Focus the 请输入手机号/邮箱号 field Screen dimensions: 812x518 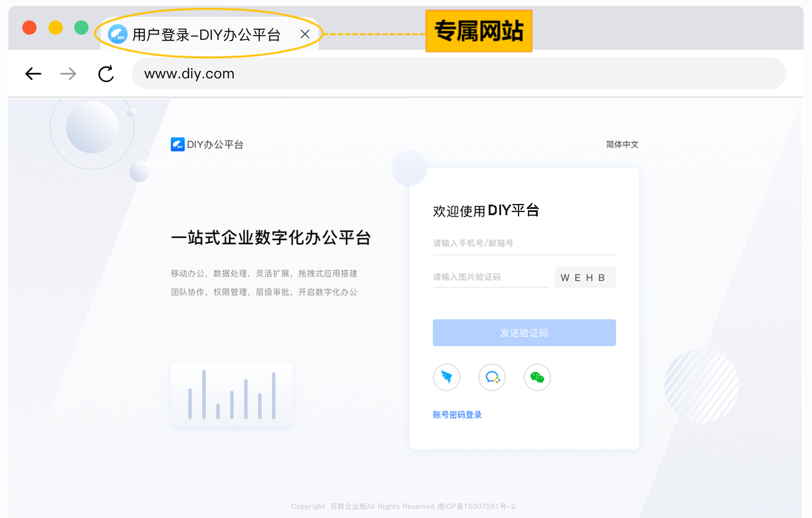(x=524, y=243)
